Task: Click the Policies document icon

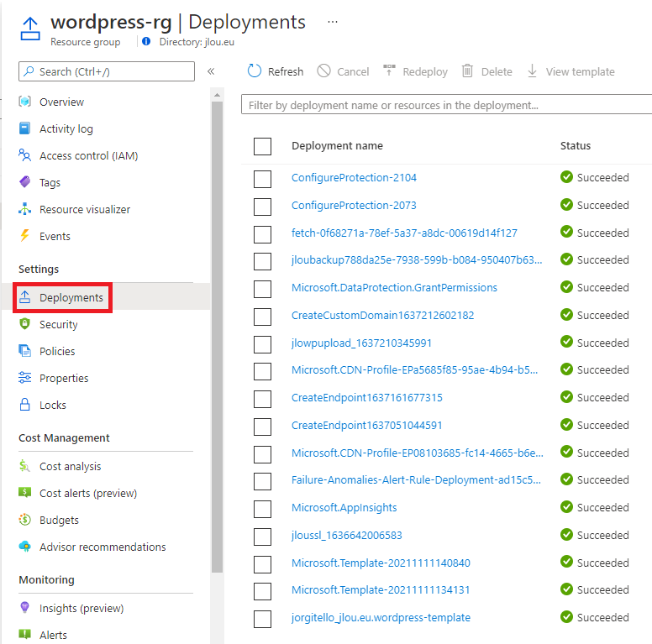Action: pyautogui.click(x=25, y=351)
